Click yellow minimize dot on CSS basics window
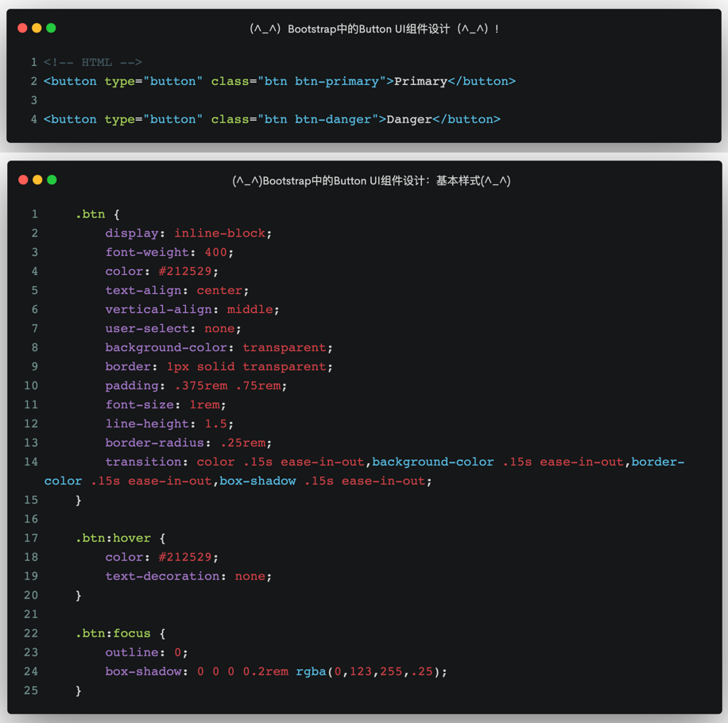Image resolution: width=728 pixels, height=723 pixels. tap(37, 180)
